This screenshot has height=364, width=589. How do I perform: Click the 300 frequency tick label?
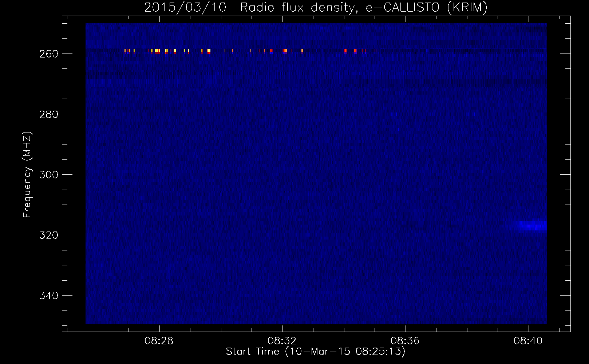tap(49, 175)
